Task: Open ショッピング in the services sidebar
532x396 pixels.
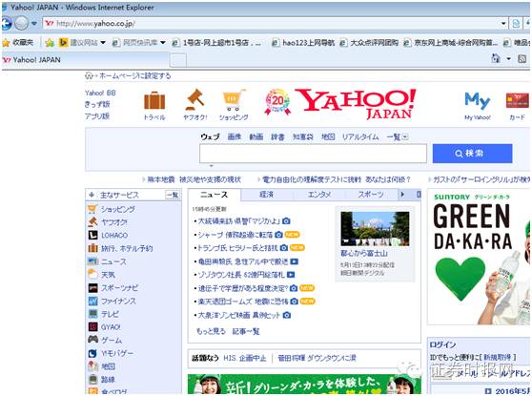Action: pyautogui.click(x=117, y=209)
